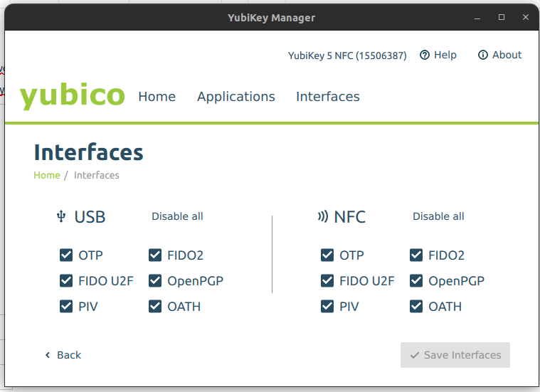Image resolution: width=540 pixels, height=392 pixels.
Task: Uncheck USB OTP checkbox
Action: (x=66, y=255)
